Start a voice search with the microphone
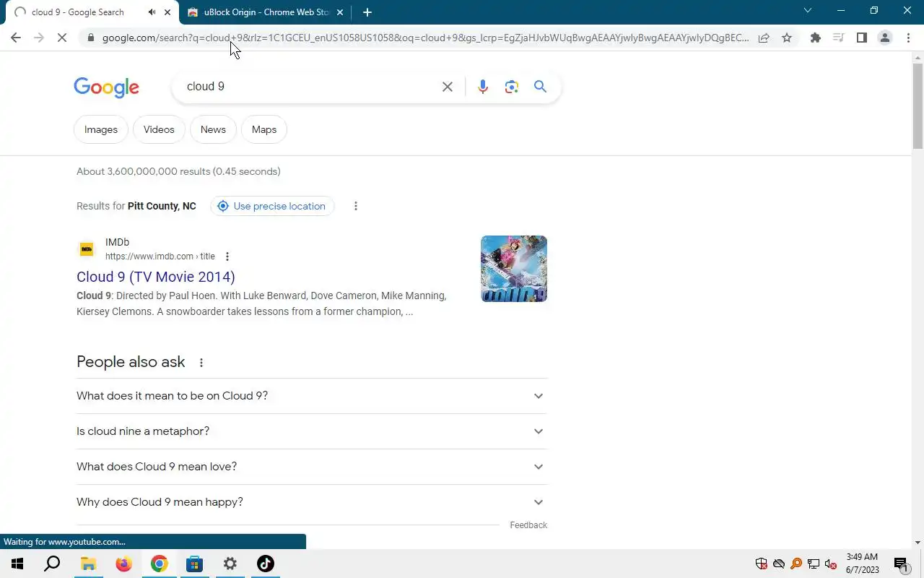The width and height of the screenshot is (924, 578). pos(483,87)
